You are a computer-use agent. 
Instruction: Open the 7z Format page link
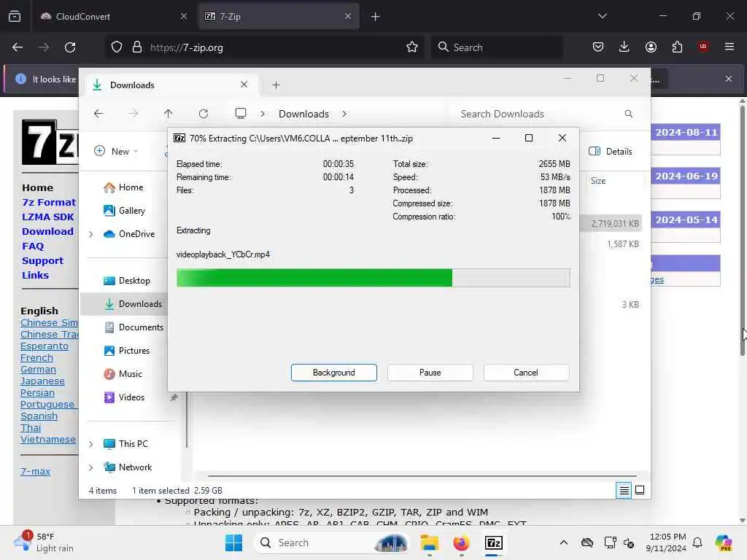pyautogui.click(x=49, y=203)
